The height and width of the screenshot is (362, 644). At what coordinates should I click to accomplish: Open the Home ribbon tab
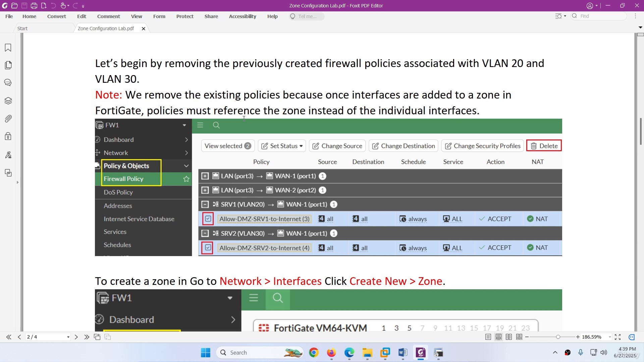[x=29, y=16]
